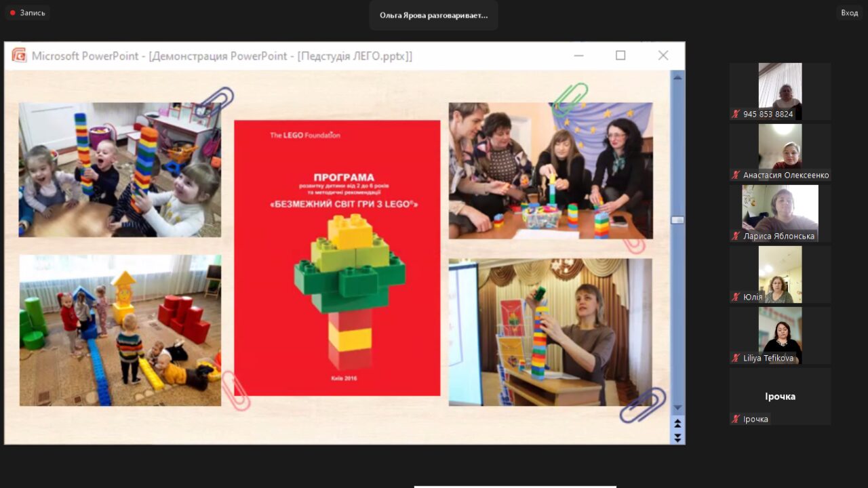Select Лариса Яблонська participant video

click(780, 213)
